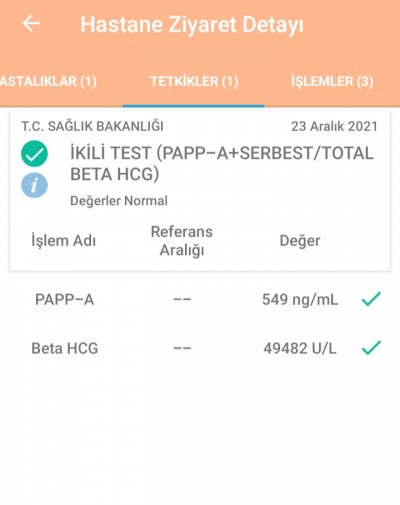The height and width of the screenshot is (505, 400).
Task: Select the TETKİKLER (1) tab
Action: [194, 81]
